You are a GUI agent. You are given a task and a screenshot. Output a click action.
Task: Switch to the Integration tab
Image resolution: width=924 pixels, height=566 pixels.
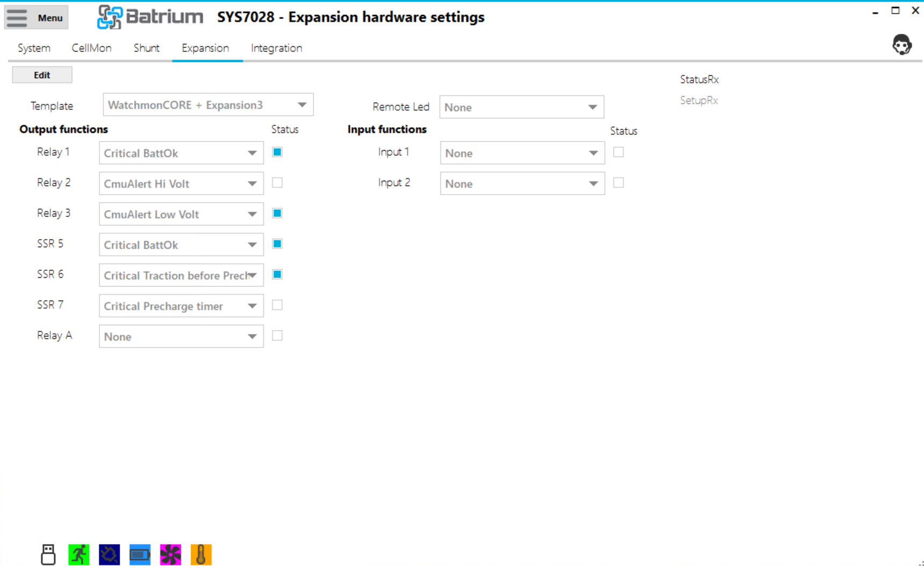(x=276, y=48)
